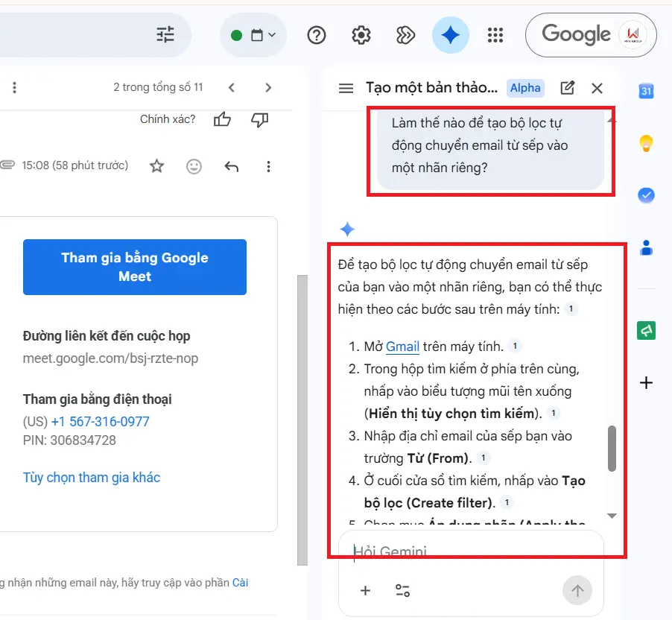Click scroll-down arrow in Gemini panel
The width and height of the screenshot is (672, 620).
pos(612,516)
